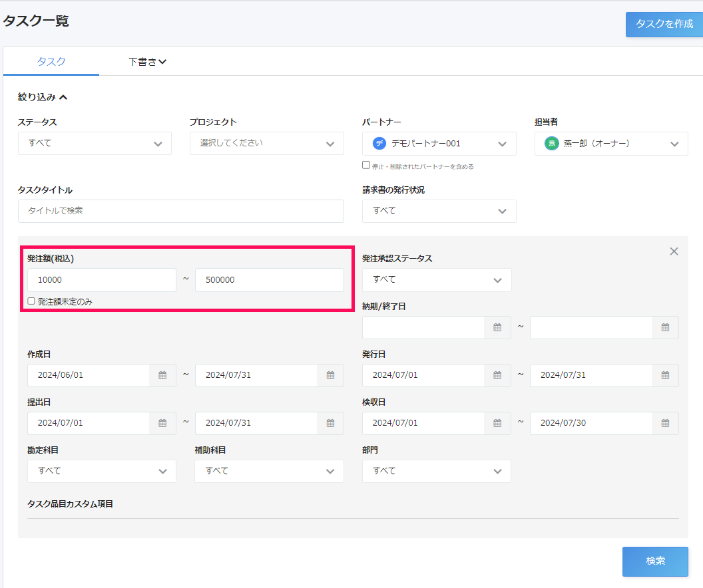Open プロジェクト selection dropdown
The width and height of the screenshot is (703, 588).
(267, 143)
